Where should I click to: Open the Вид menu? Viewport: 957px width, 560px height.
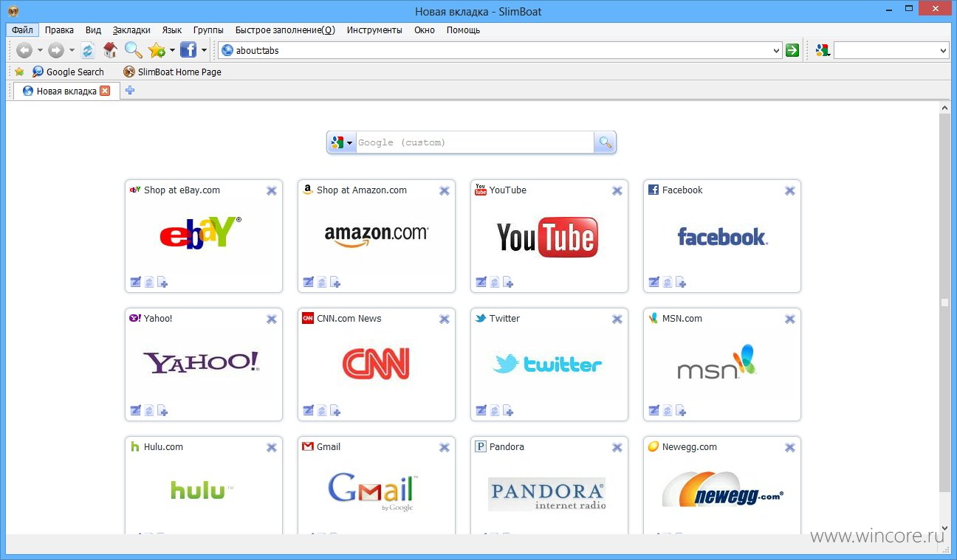click(93, 30)
